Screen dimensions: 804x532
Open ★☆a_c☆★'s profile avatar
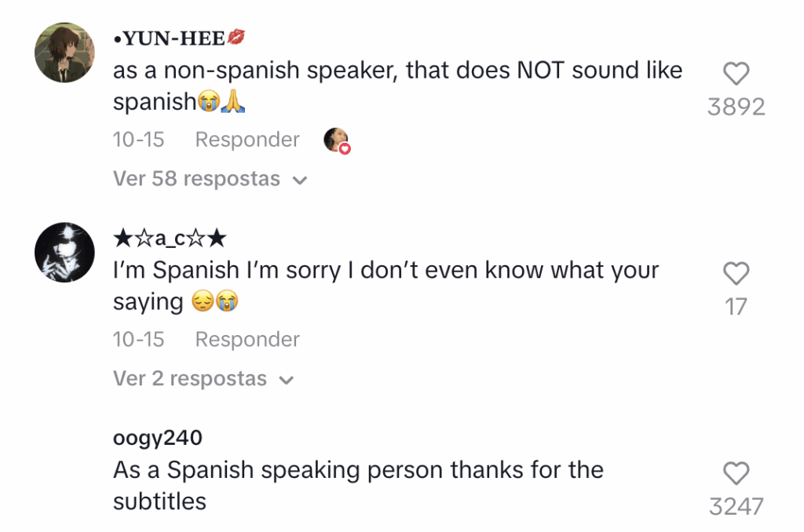pyautogui.click(x=66, y=253)
